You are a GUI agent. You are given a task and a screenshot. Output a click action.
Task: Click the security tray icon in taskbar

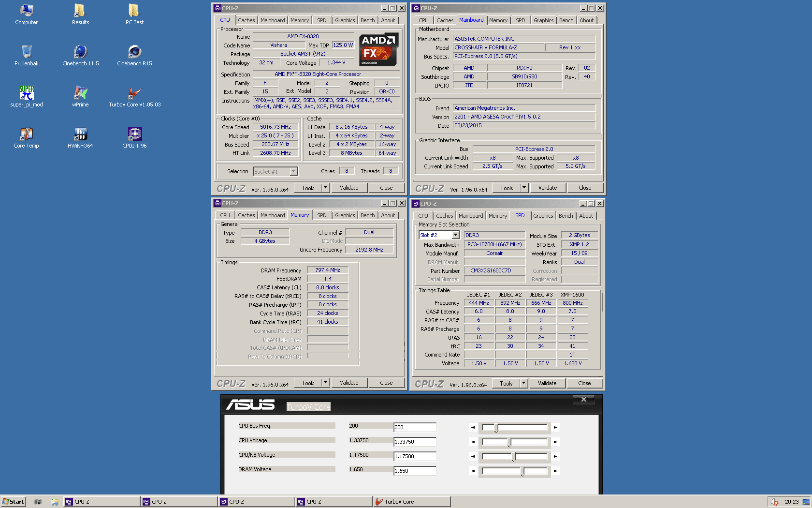click(x=775, y=502)
